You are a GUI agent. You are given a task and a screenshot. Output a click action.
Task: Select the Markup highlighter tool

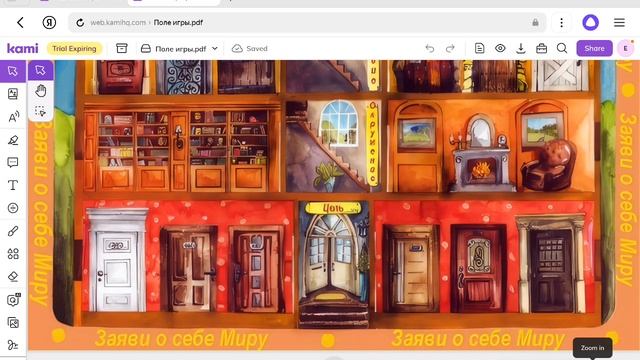pyautogui.click(x=13, y=140)
